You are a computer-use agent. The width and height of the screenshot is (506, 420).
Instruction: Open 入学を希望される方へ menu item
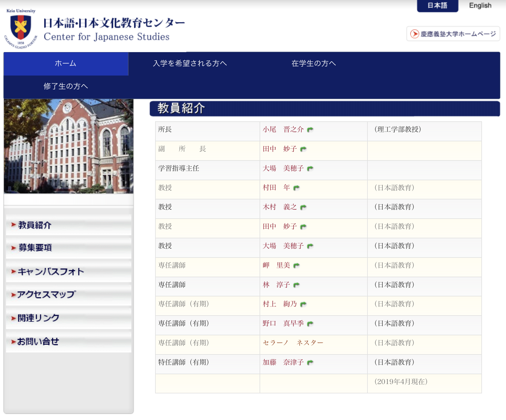click(190, 64)
